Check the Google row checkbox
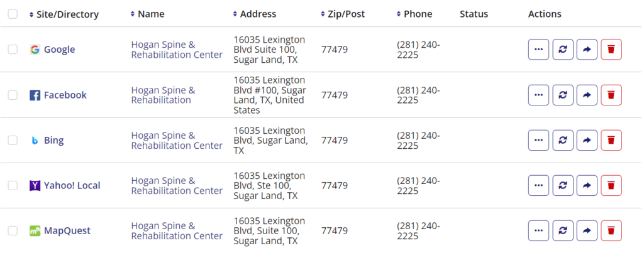 (x=13, y=50)
